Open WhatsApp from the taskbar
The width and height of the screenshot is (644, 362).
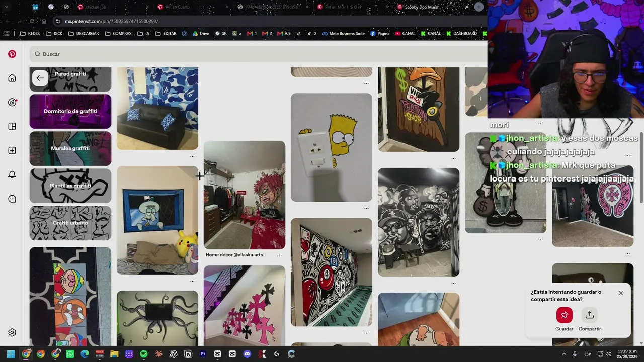70,354
